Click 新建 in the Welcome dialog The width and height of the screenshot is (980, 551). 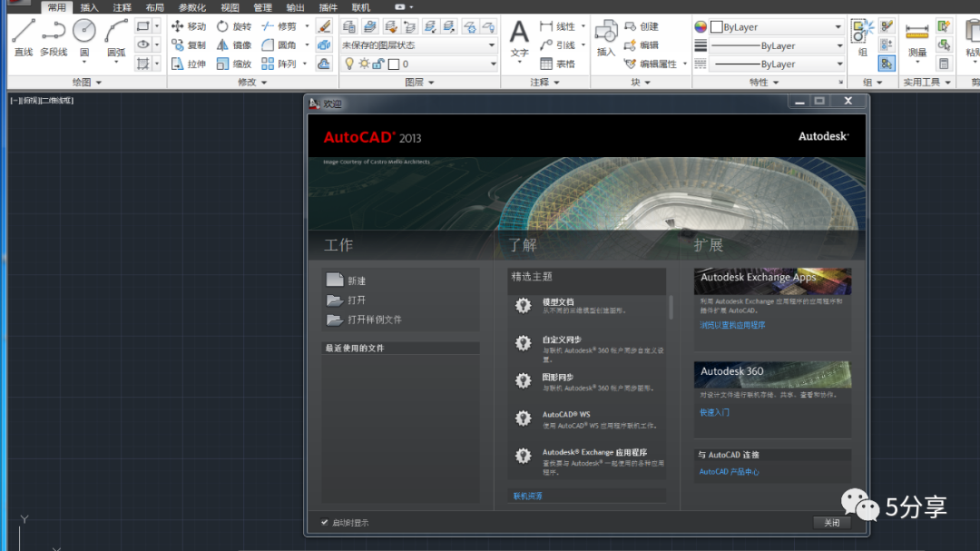click(347, 280)
